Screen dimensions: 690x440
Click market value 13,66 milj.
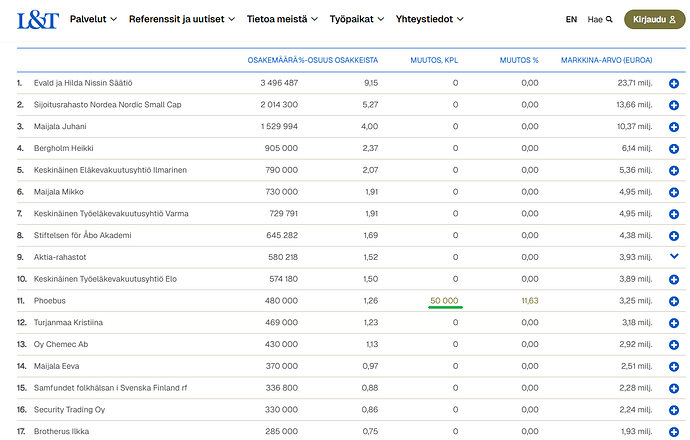pos(634,105)
